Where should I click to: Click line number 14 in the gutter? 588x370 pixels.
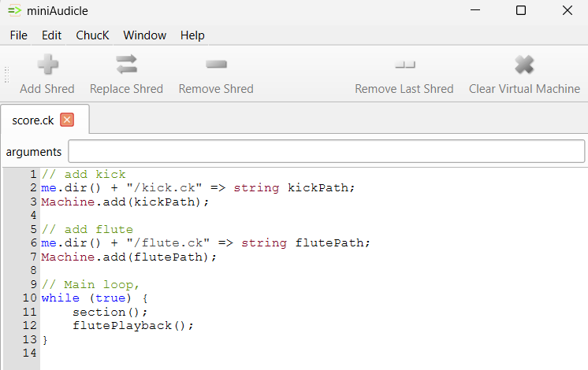pos(30,353)
